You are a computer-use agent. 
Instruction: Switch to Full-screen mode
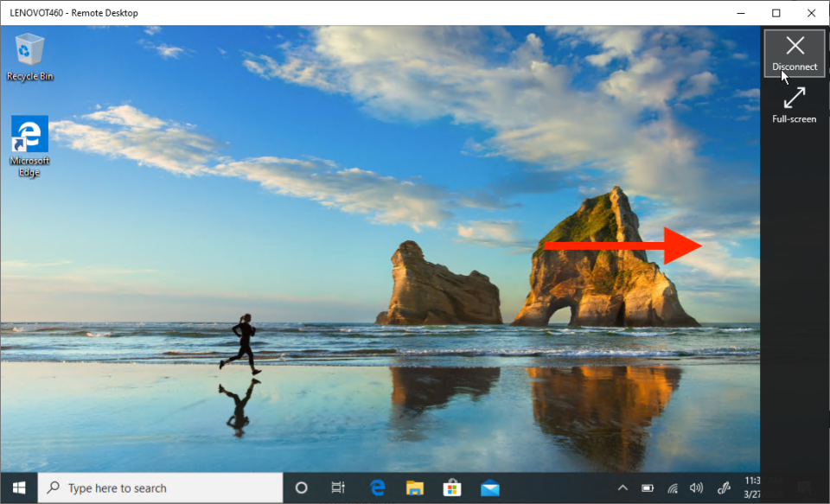pyautogui.click(x=794, y=105)
